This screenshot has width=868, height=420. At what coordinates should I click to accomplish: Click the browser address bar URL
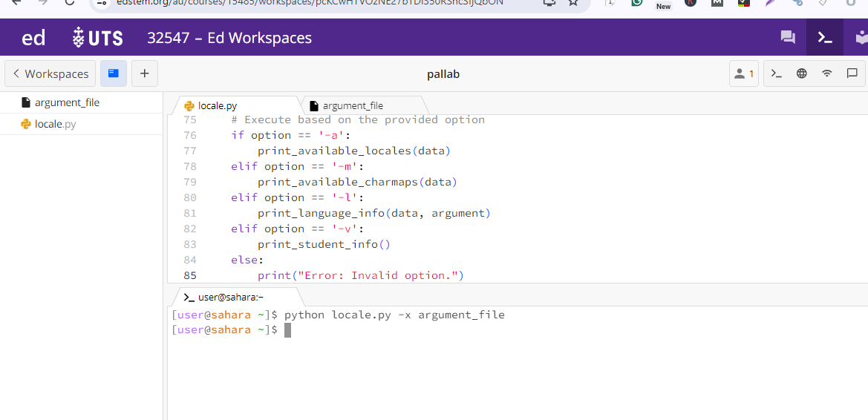click(310, 3)
